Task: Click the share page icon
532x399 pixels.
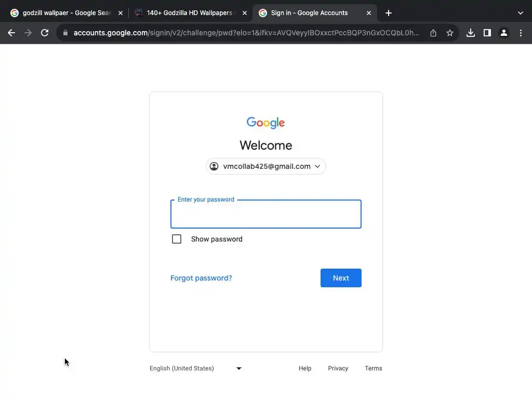Action: pyautogui.click(x=433, y=33)
